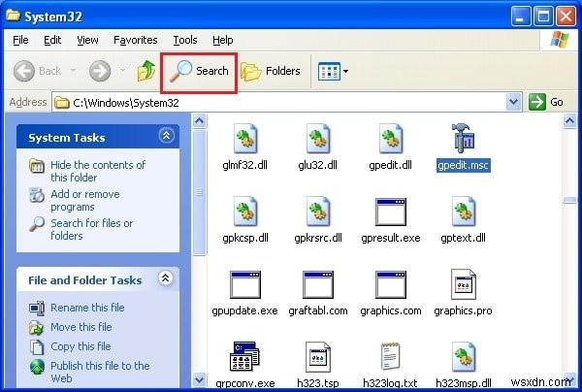
Task: Select the gpresult.exe program icon
Action: pos(391,212)
